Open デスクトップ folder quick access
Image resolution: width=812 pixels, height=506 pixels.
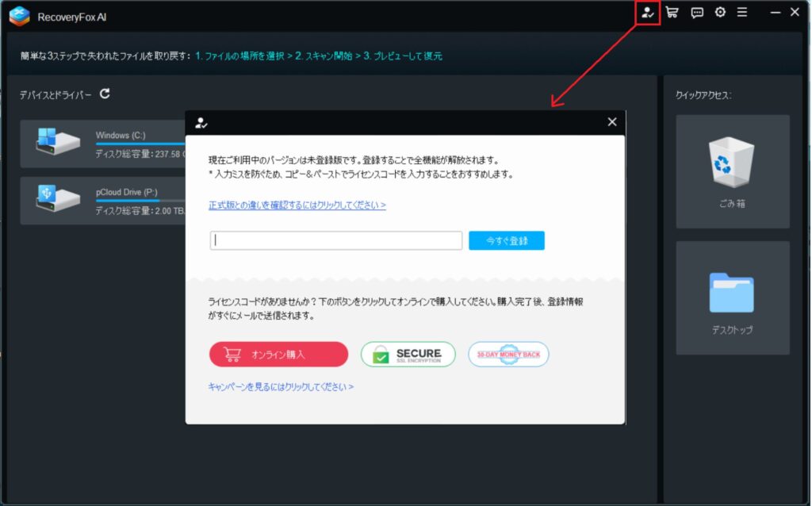732,298
